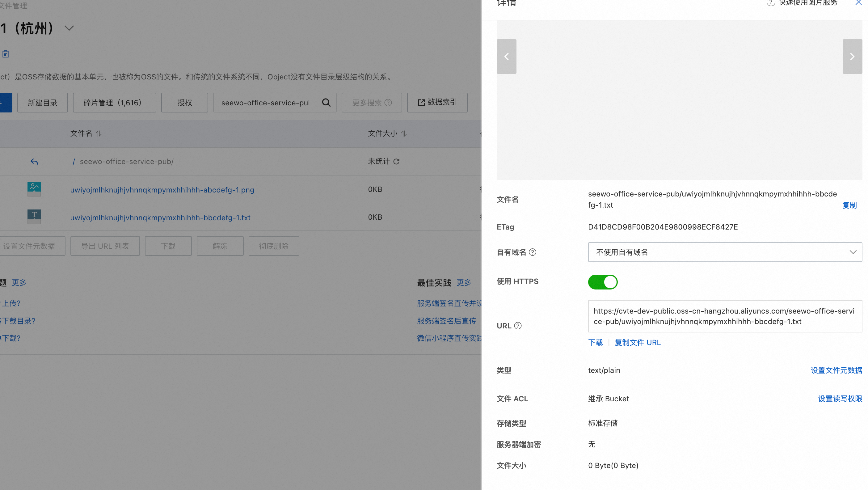Click back arrow to parent directory
This screenshot has height=490, width=868.
[x=34, y=161]
